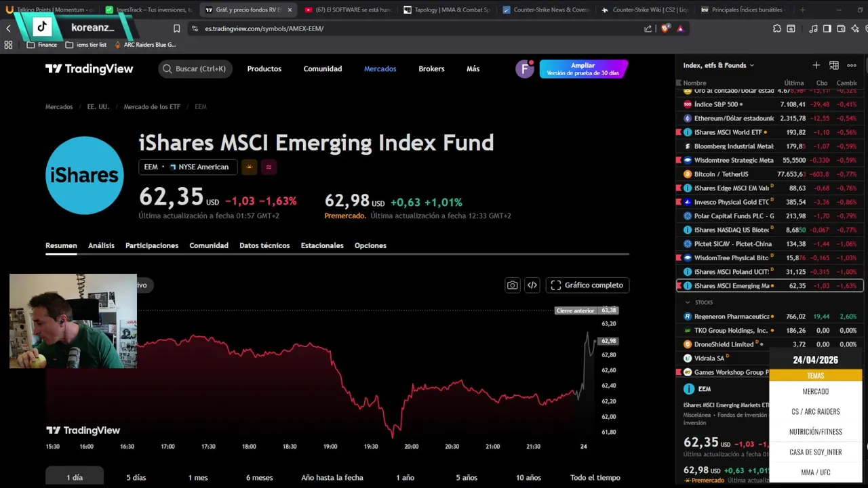Switch to the Datos técnicos tab
Viewport: 868px width, 488px height.
(264, 245)
